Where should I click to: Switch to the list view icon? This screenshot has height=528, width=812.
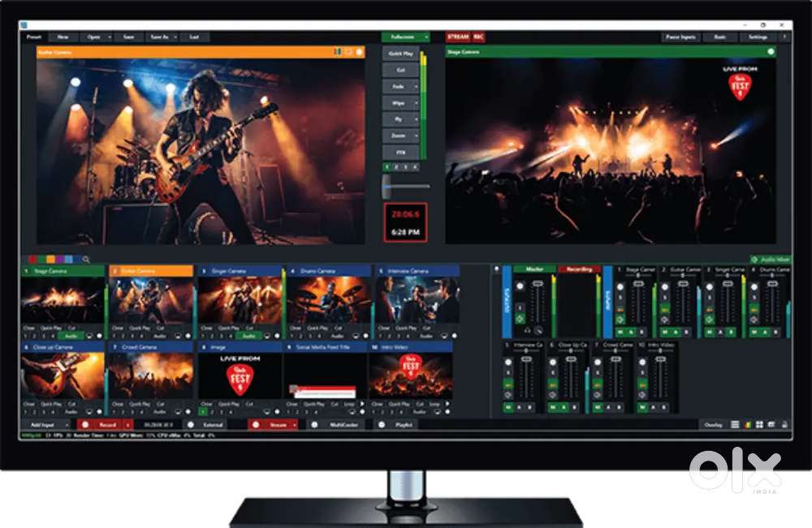736,425
